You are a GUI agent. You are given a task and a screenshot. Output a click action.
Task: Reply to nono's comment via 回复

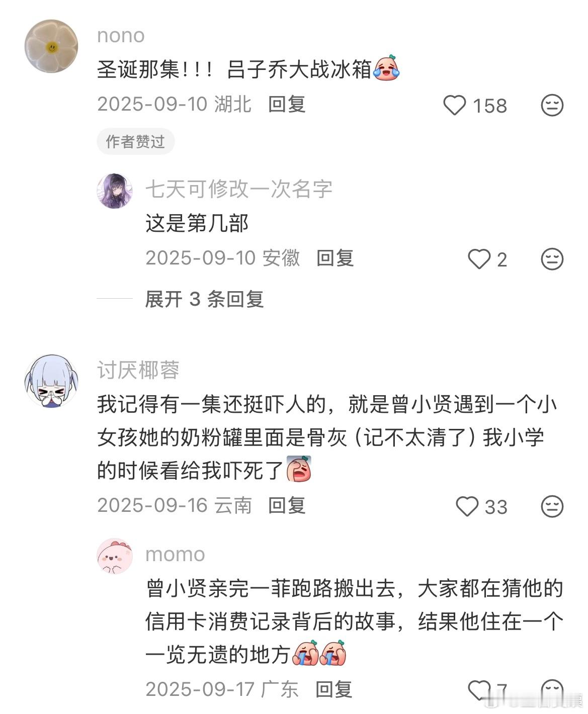[287, 104]
